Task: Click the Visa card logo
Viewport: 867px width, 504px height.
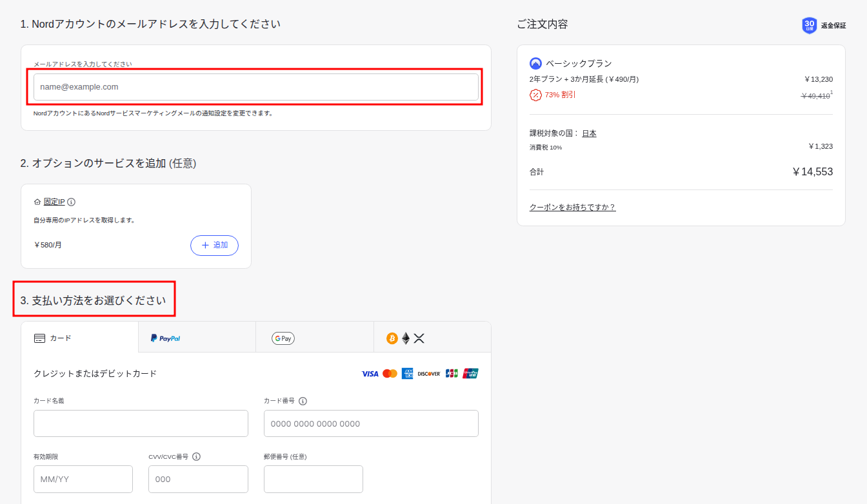Action: pyautogui.click(x=370, y=374)
